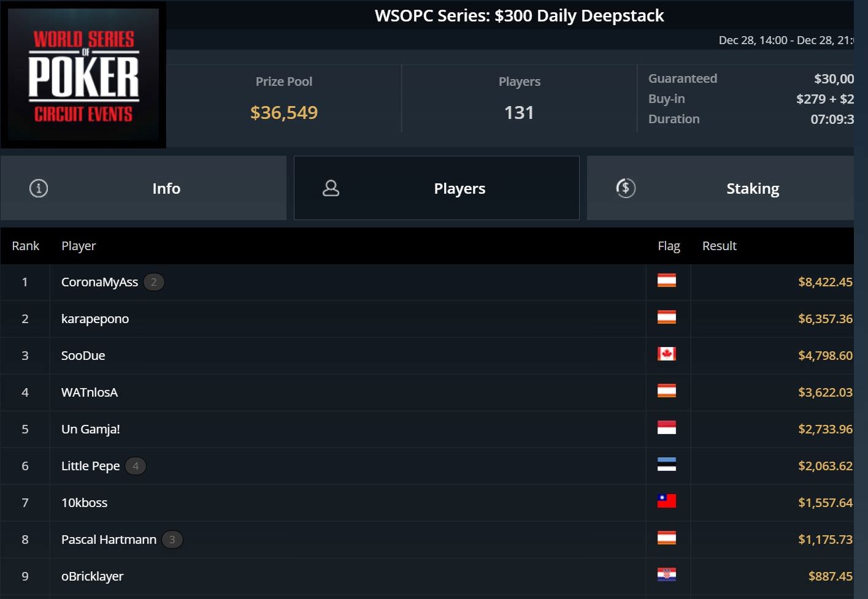Click the info circle icon

click(x=39, y=188)
